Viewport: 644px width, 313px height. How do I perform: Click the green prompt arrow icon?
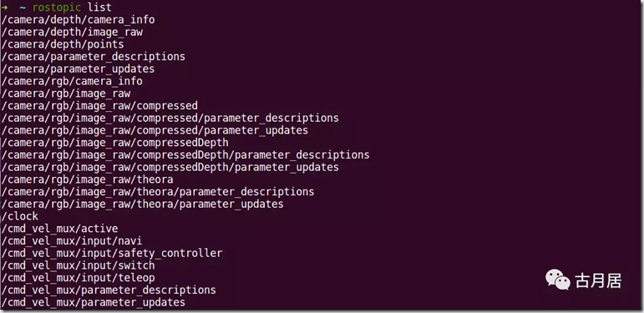click(4, 8)
